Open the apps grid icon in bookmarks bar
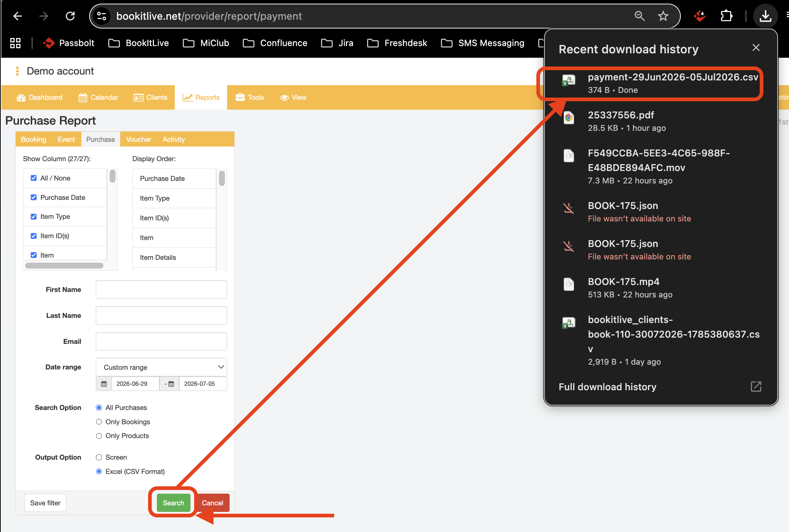Image resolution: width=789 pixels, height=532 pixels. [15, 43]
